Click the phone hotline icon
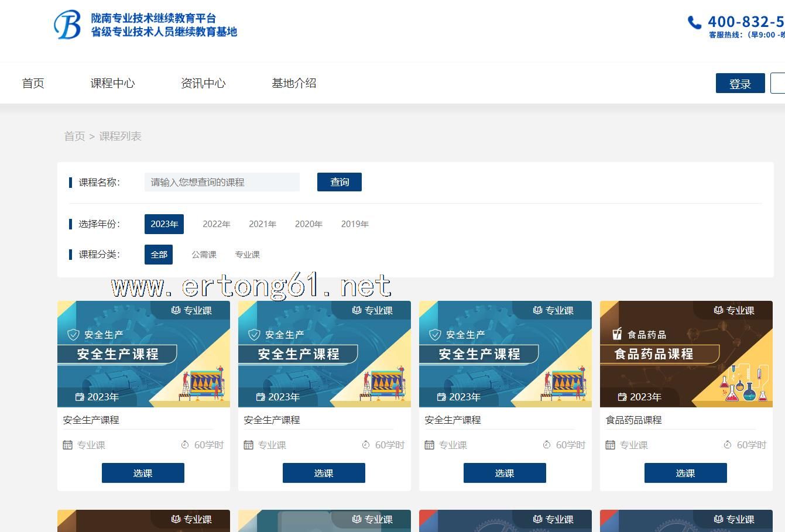The height and width of the screenshot is (532, 785). (694, 23)
